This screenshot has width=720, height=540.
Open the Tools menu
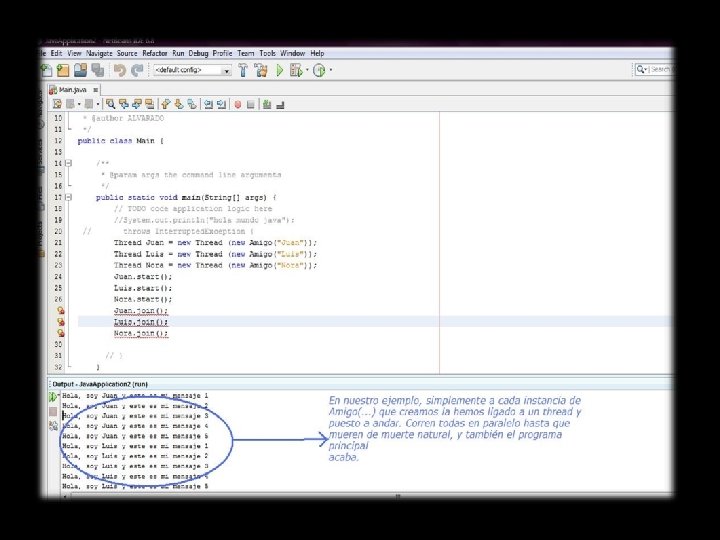coord(267,53)
